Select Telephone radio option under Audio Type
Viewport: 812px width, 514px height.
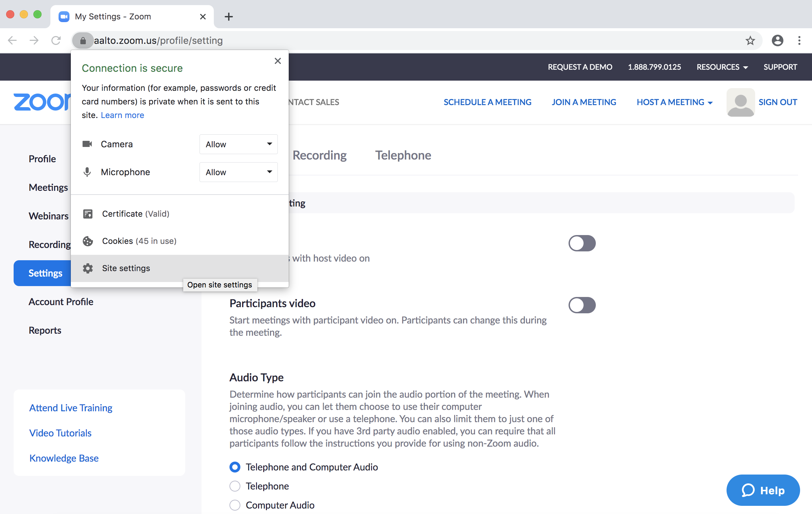click(235, 486)
